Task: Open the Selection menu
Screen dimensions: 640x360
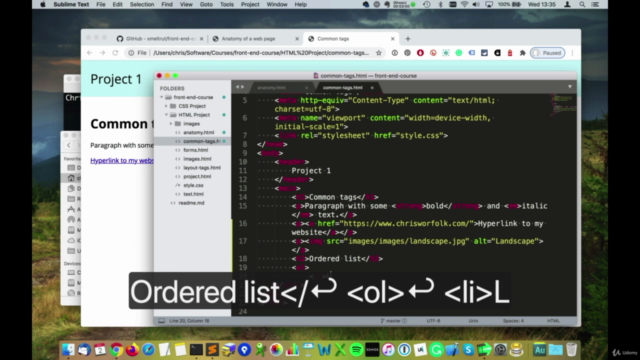Action: (142, 4)
